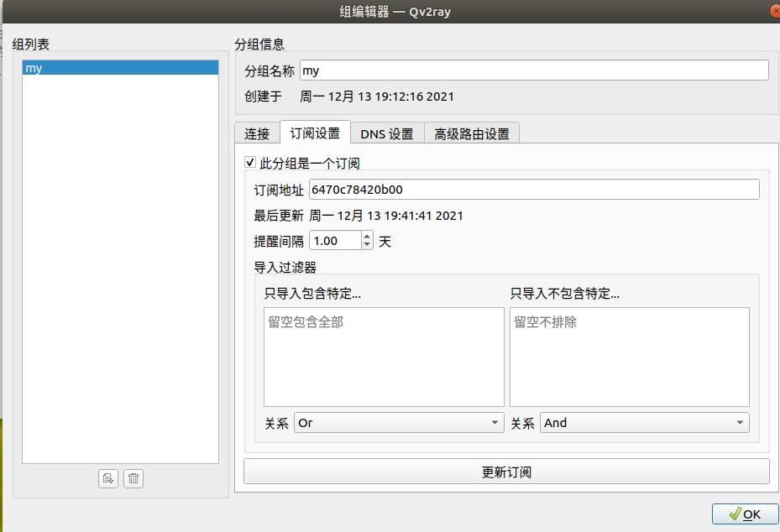This screenshot has width=780, height=532.
Task: Click the 只导入不包含特定... label
Action: (x=564, y=294)
